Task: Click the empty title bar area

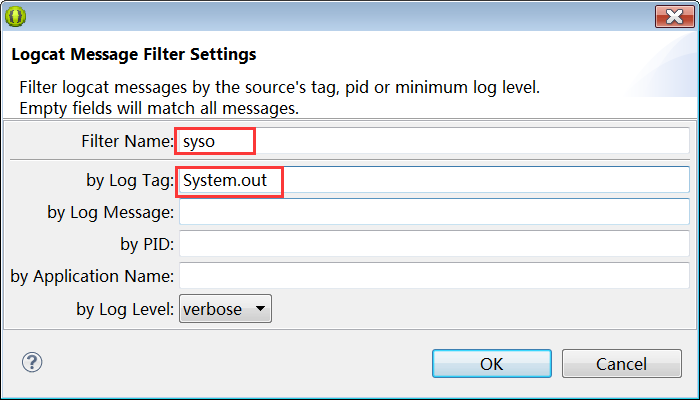Action: pos(340,16)
